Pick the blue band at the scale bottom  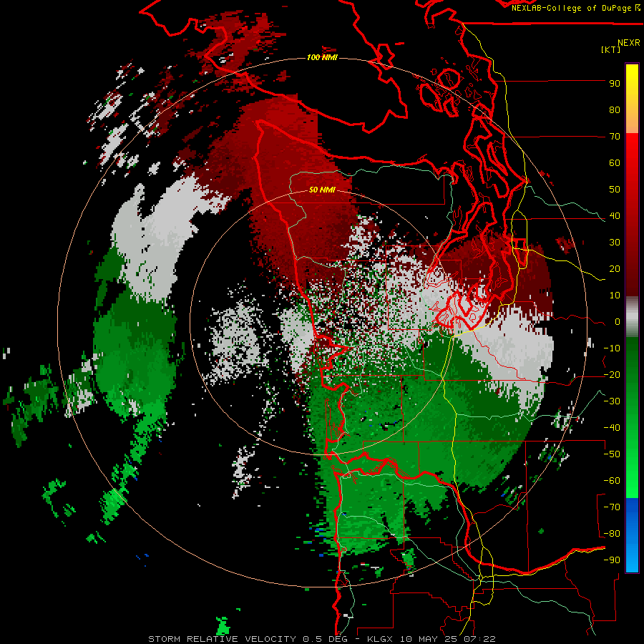[632, 535]
